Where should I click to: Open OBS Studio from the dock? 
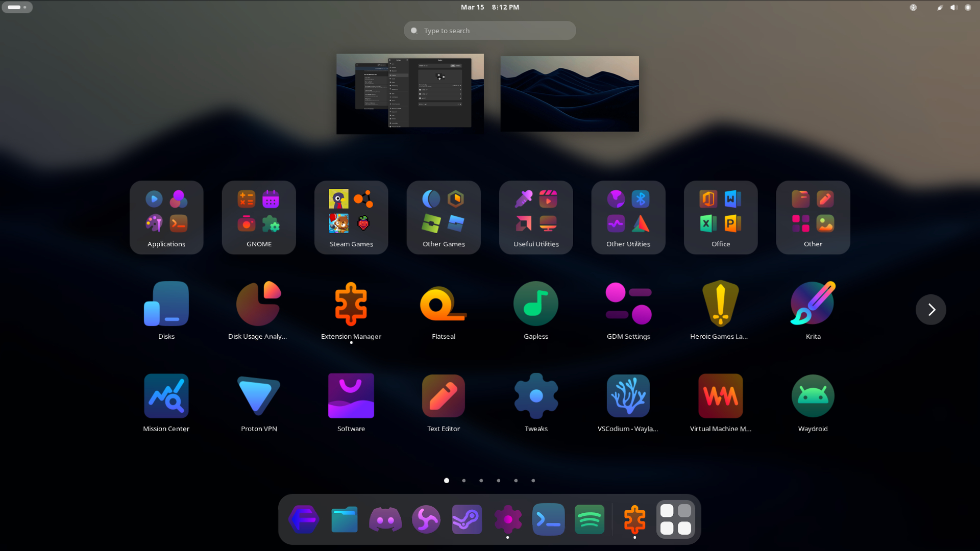pos(426,519)
